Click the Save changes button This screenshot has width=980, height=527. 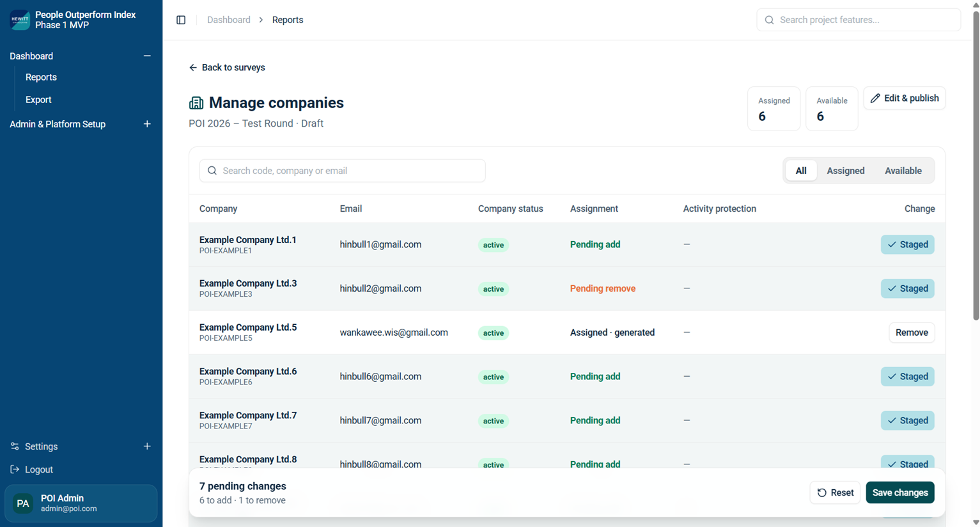[x=900, y=492]
